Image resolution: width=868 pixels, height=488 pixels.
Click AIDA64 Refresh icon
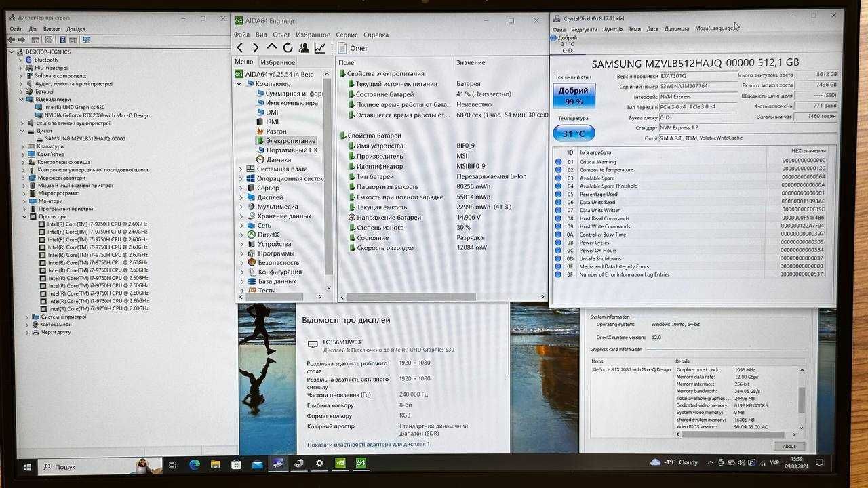(x=288, y=47)
